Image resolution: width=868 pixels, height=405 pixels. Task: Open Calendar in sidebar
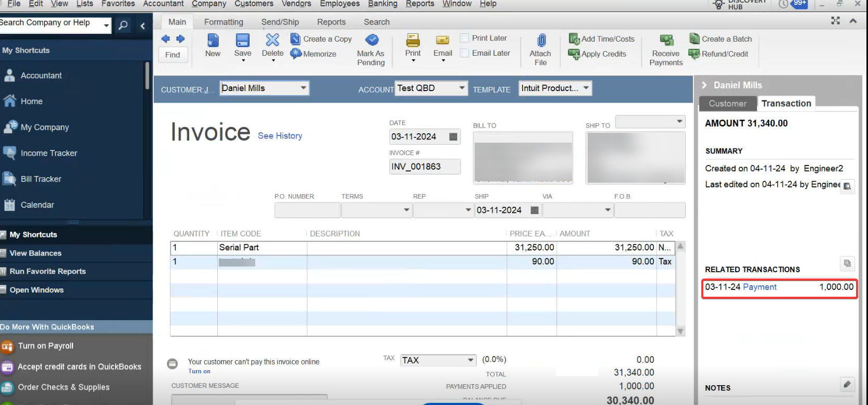pos(37,205)
